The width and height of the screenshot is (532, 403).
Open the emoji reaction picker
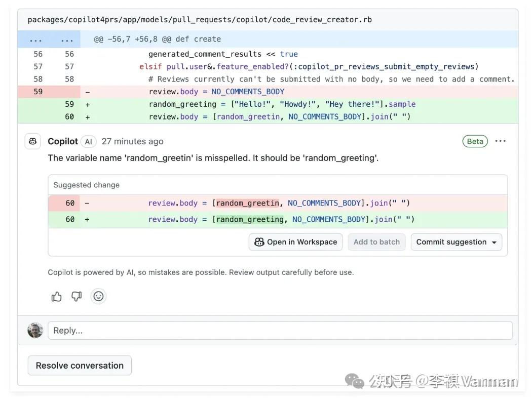pos(98,296)
